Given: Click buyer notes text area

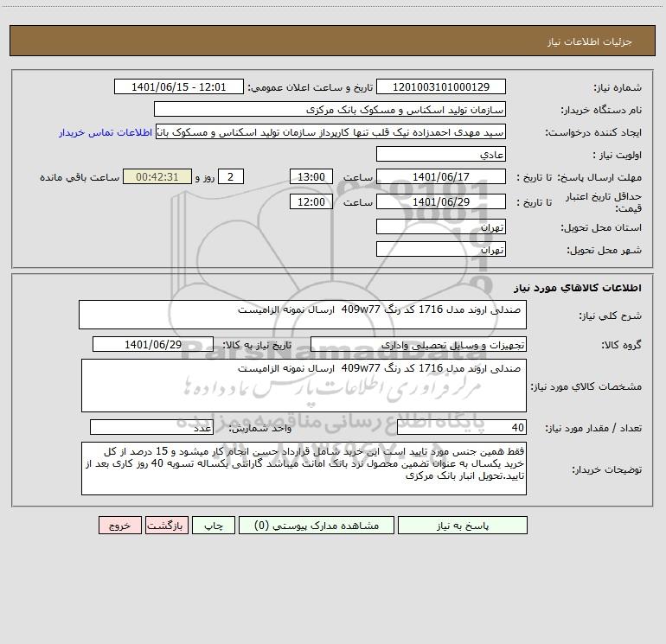Looking at the screenshot, I should pos(304,469).
